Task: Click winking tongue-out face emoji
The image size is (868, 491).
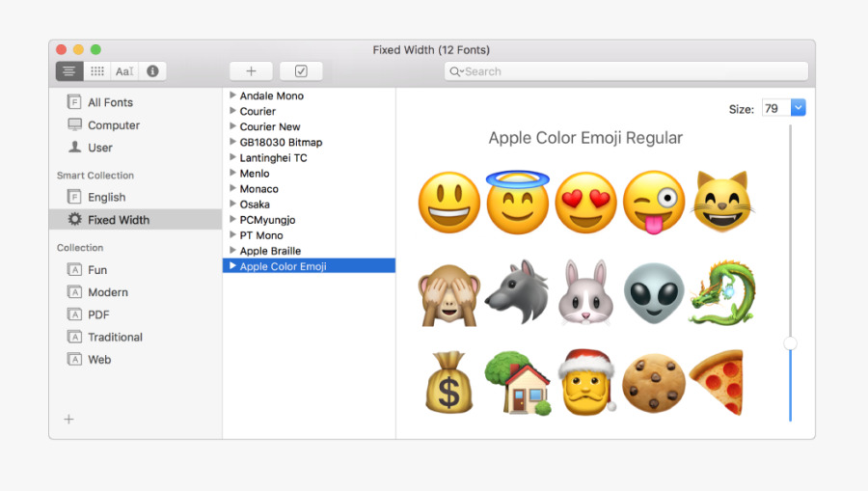Action: tap(654, 202)
